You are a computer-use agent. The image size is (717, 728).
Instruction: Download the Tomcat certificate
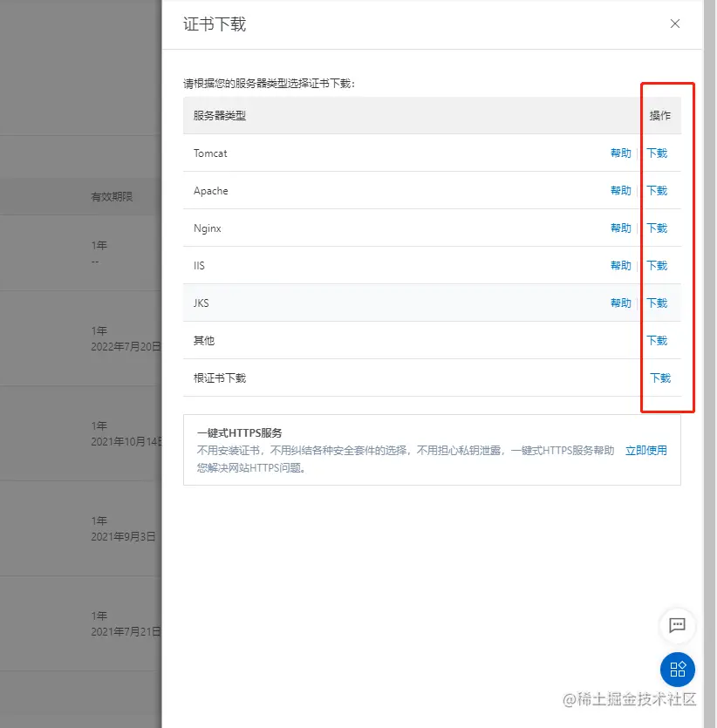click(x=657, y=153)
